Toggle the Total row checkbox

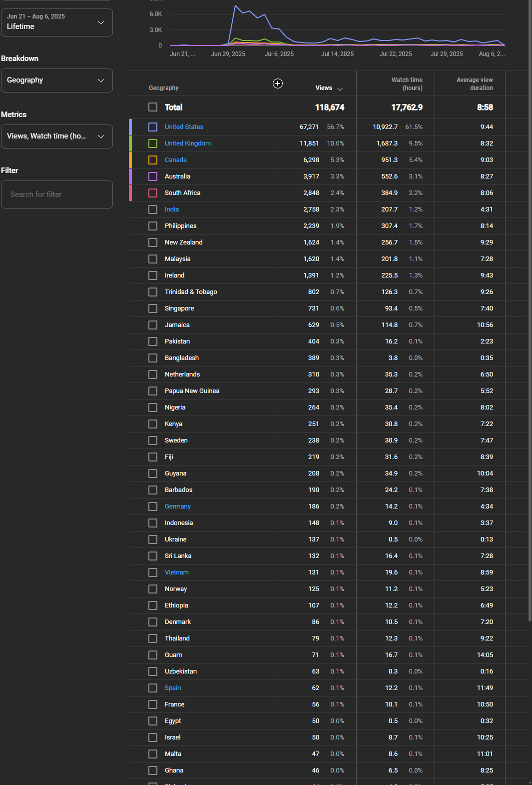[x=153, y=107]
